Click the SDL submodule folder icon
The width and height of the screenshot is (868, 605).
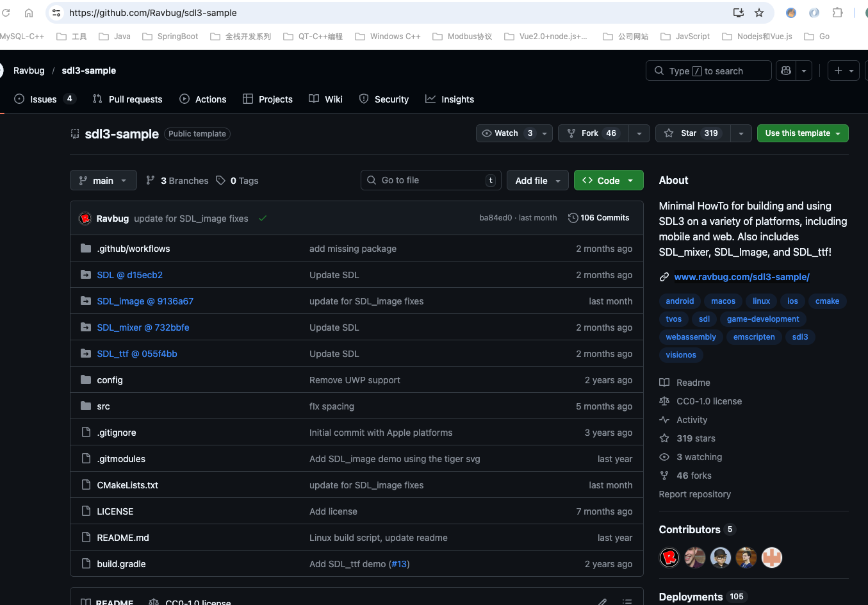86,274
